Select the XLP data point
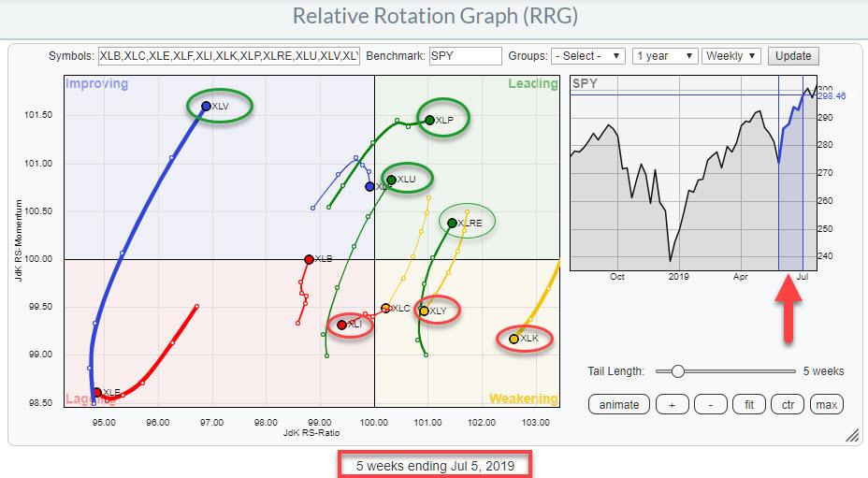The width and height of the screenshot is (868, 478). [x=429, y=120]
